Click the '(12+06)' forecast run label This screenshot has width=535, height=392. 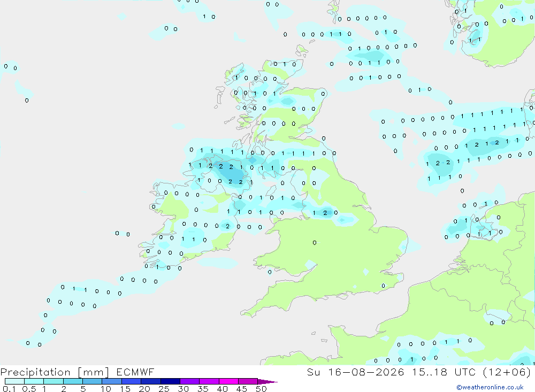click(x=507, y=372)
